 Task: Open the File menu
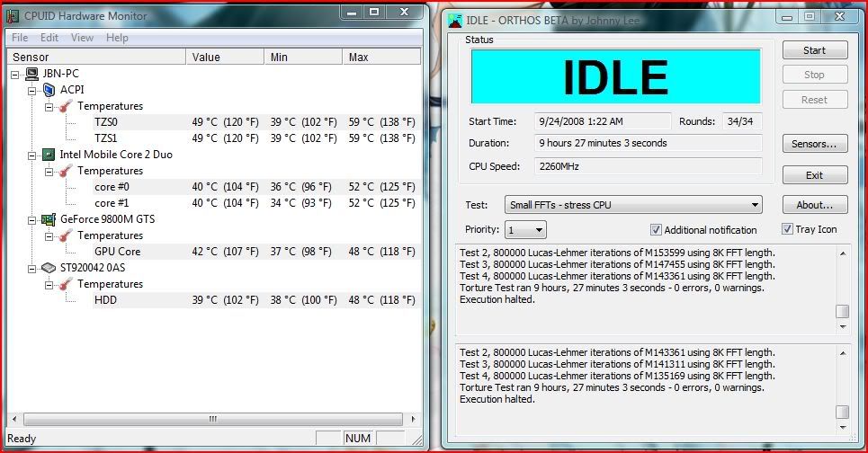pyautogui.click(x=20, y=38)
